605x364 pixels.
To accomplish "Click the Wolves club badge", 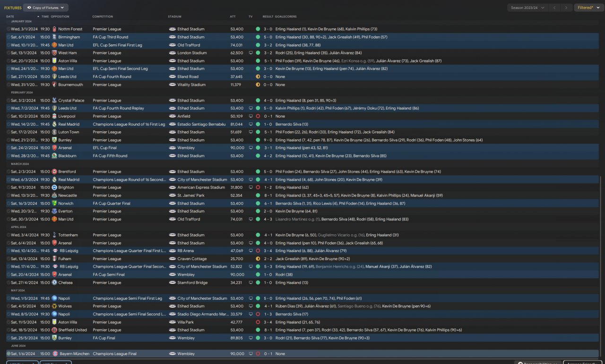I will click(54, 306).
